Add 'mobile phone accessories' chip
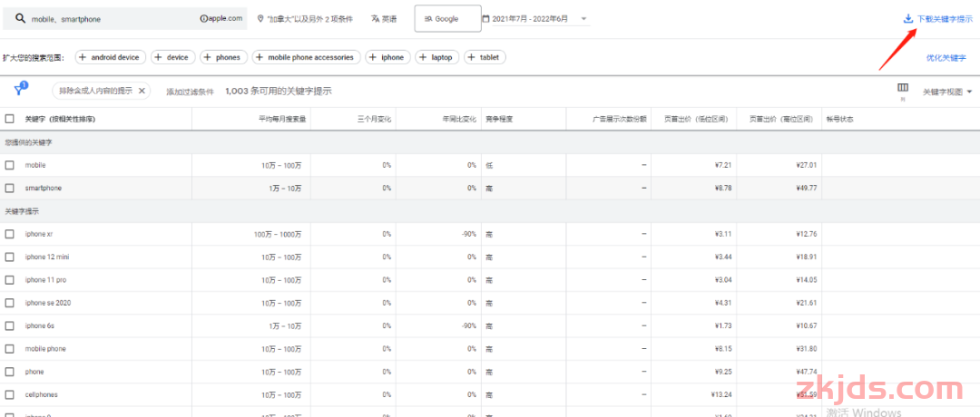Image resolution: width=980 pixels, height=417 pixels. [307, 57]
